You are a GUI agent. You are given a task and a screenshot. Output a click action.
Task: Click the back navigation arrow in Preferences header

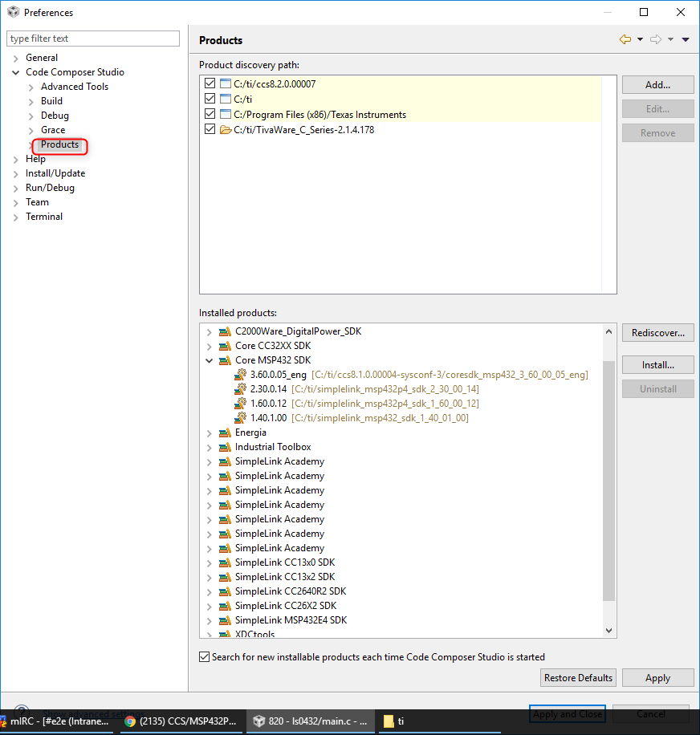(626, 39)
